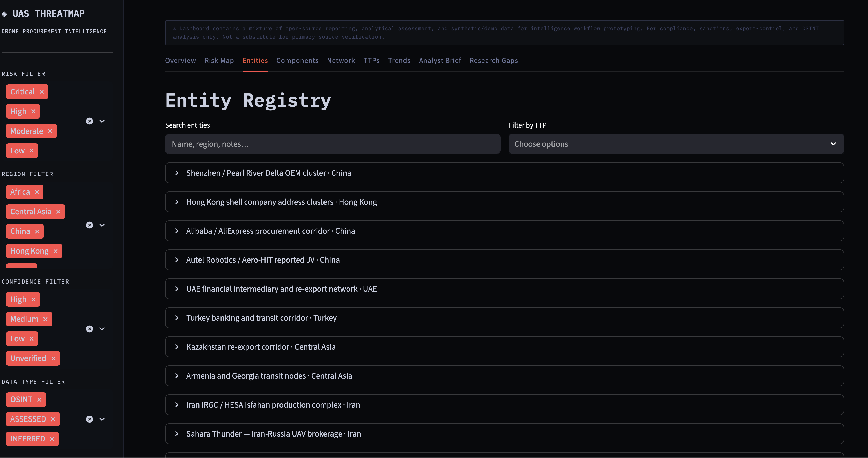Select the Entities tab
This screenshot has width=868, height=458.
pos(255,61)
